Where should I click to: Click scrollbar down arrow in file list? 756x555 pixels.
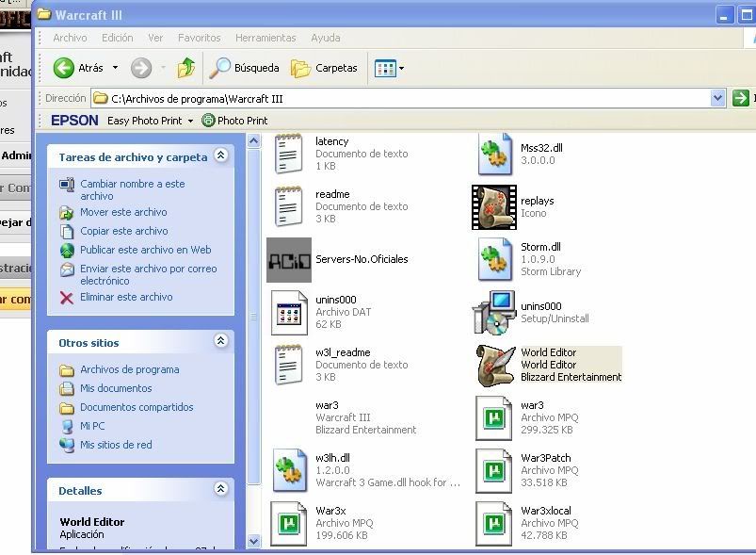[x=253, y=542]
